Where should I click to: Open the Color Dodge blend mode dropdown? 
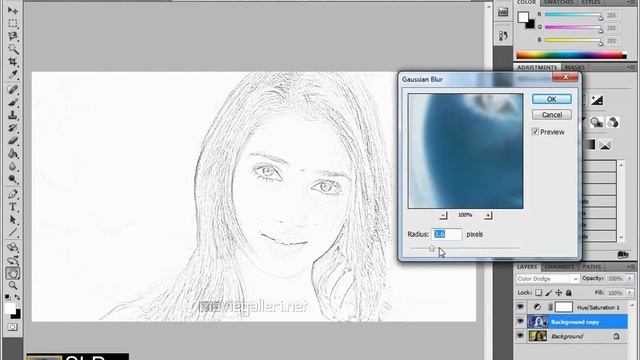[x=547, y=279]
